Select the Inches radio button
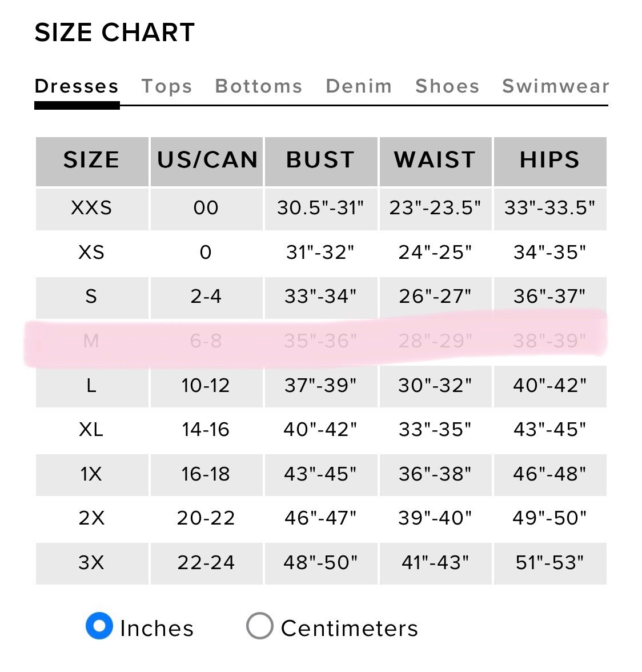 point(99,626)
